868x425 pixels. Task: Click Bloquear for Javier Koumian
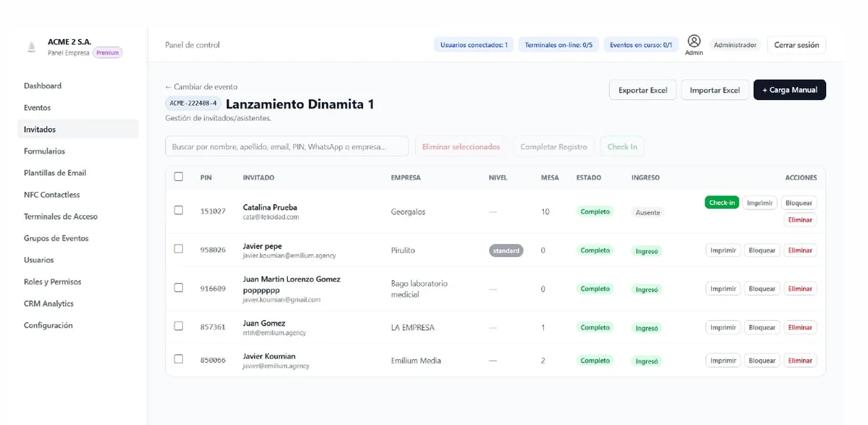762,360
